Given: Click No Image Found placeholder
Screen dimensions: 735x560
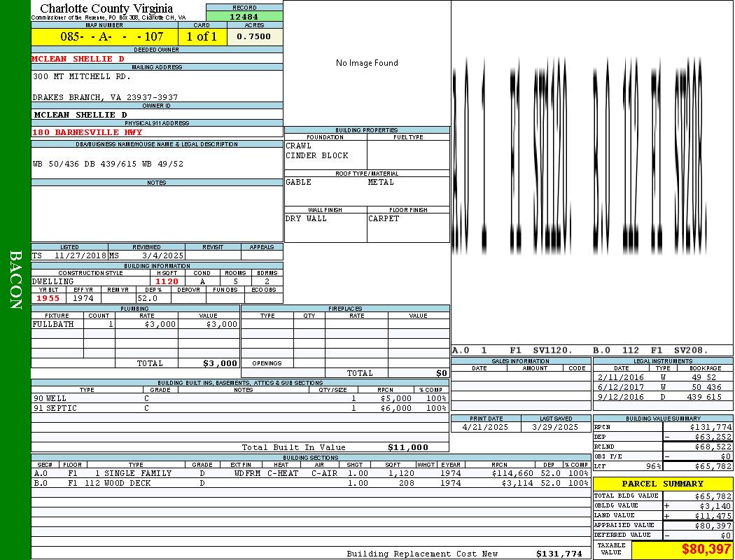Looking at the screenshot, I should pos(367,63).
